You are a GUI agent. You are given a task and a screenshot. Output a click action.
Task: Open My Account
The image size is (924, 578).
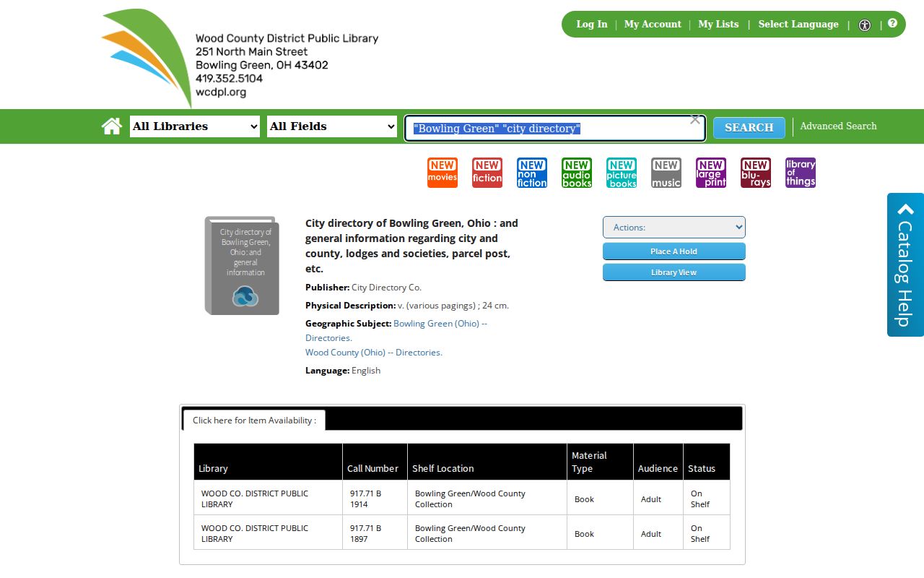(653, 24)
